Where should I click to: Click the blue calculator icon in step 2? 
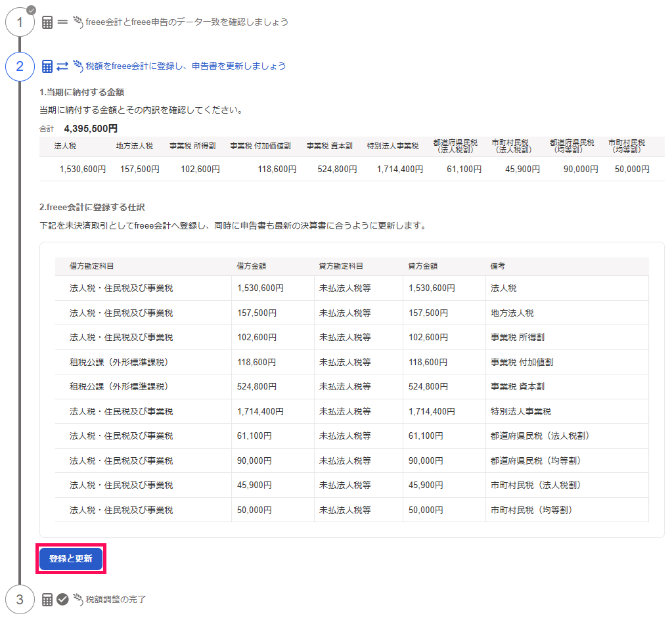click(47, 66)
